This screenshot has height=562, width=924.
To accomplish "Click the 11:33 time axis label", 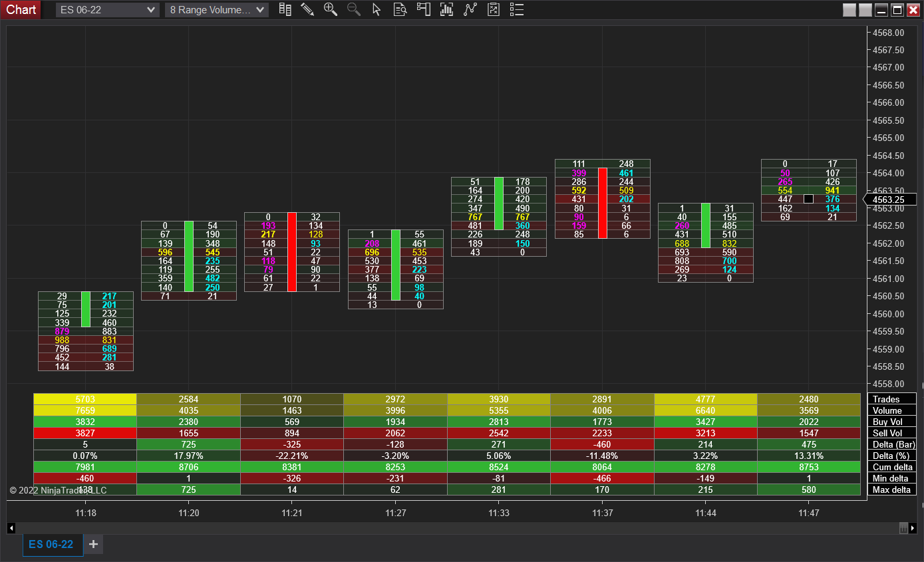I will click(x=499, y=513).
